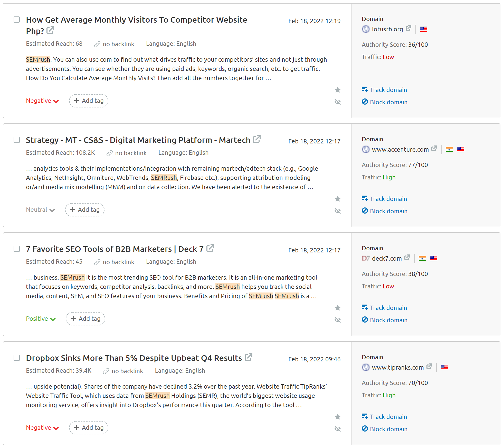Click the date 'Feb 18, 2022 09:46'
This screenshot has height=448, width=504.
[x=314, y=359]
